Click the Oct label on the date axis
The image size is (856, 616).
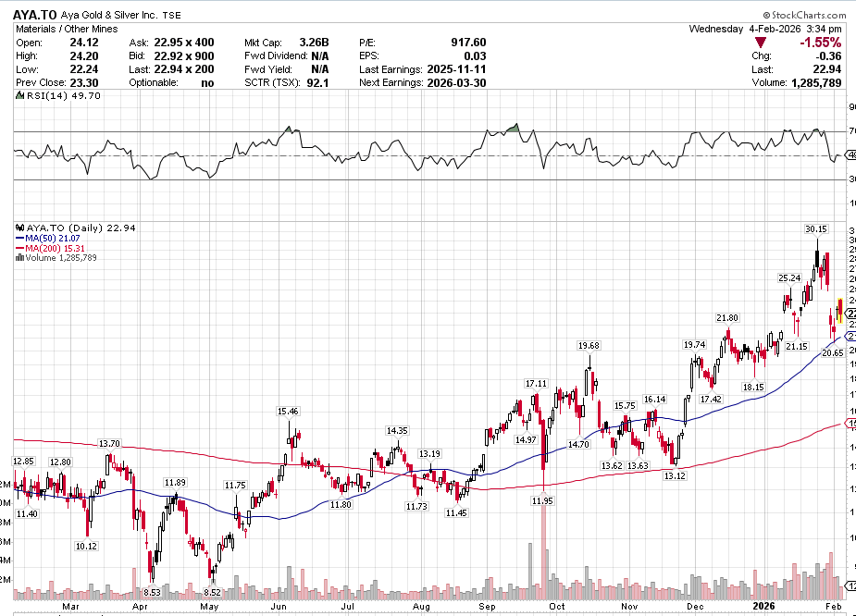point(557,608)
